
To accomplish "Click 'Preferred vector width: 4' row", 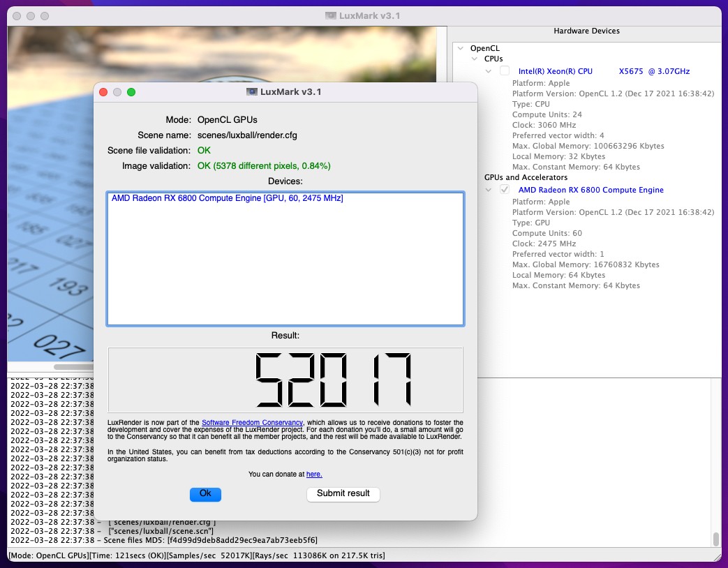I will pos(558,135).
